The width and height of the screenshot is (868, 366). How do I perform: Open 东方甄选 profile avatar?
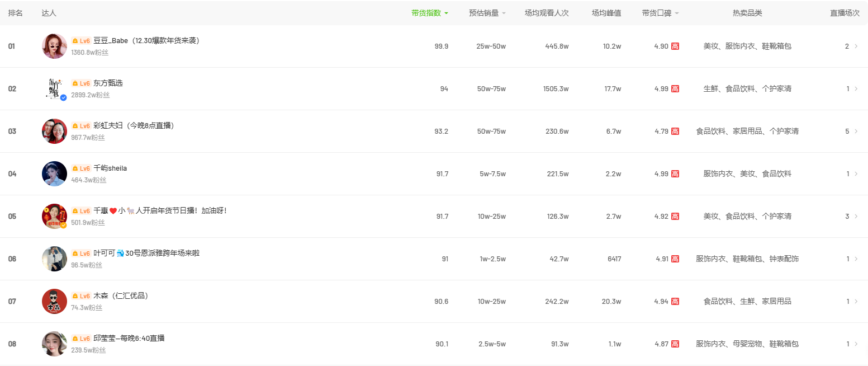point(54,88)
